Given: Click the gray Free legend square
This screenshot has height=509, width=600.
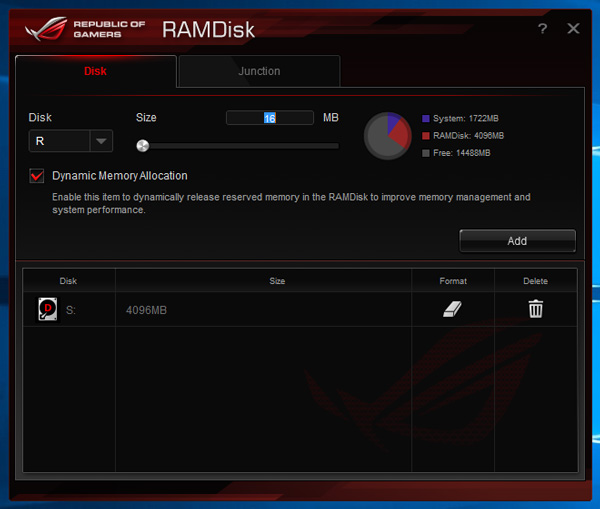Looking at the screenshot, I should pos(426,153).
